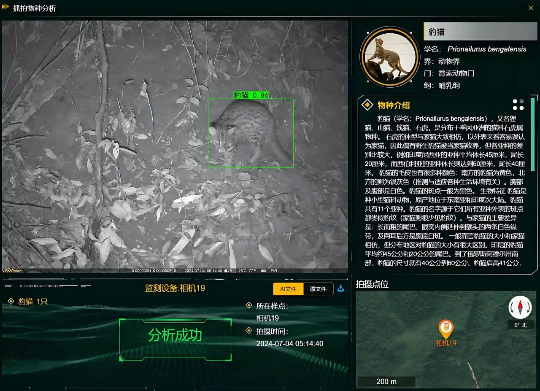This screenshot has height=391, width=540.
Task: Switch to the 源文件 toggle option
Action: point(318,289)
